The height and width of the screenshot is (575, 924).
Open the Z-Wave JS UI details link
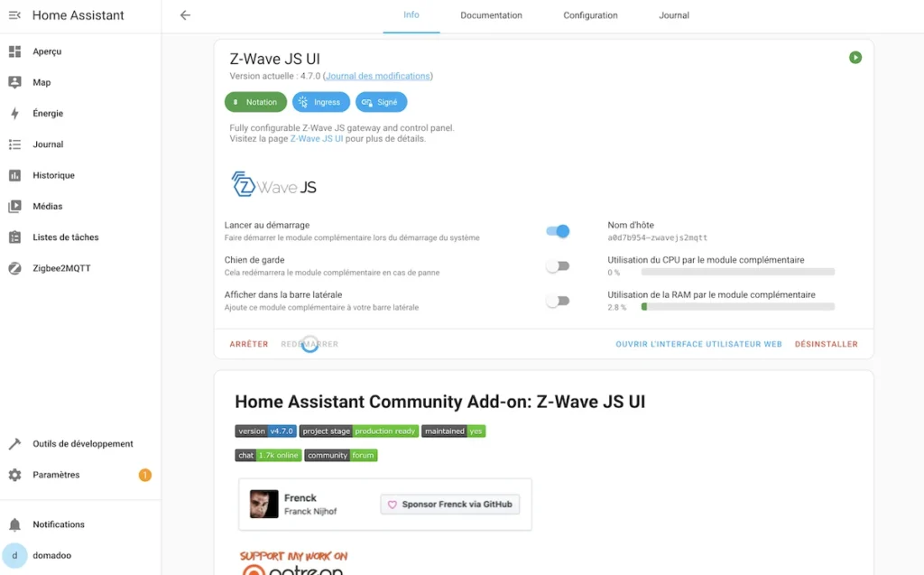317,139
